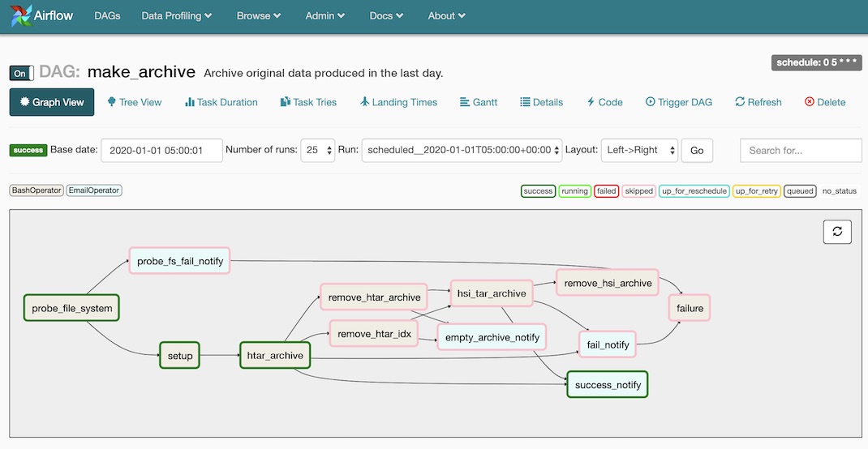Open the Admin menu
The image size is (868, 449).
324,15
